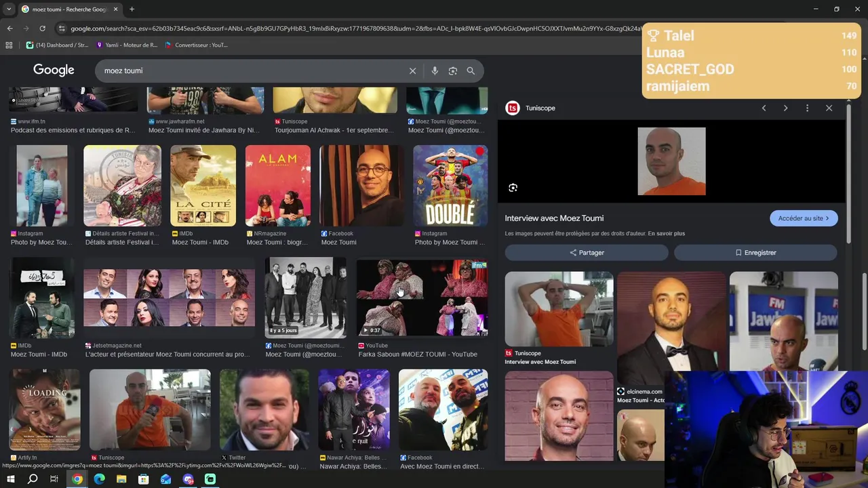Open the Discord taskbar icon
This screenshot has height=488, width=868.
(x=188, y=479)
